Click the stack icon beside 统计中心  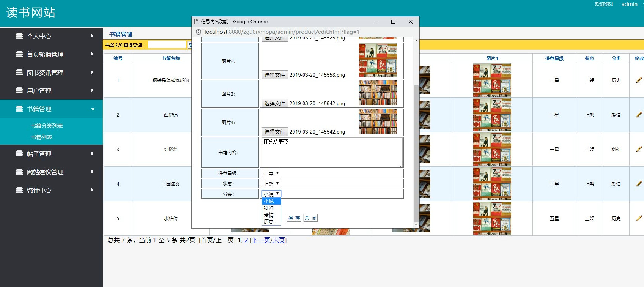coord(19,190)
